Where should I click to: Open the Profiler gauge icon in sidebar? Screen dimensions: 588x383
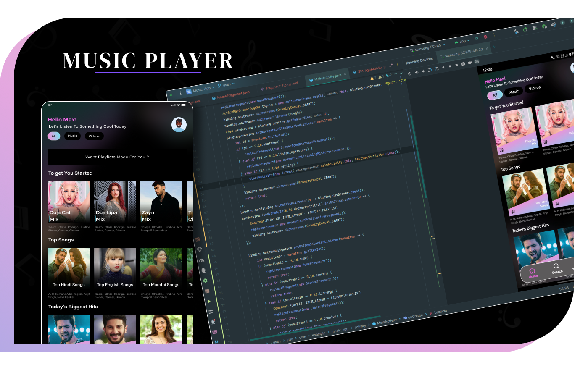click(x=201, y=260)
